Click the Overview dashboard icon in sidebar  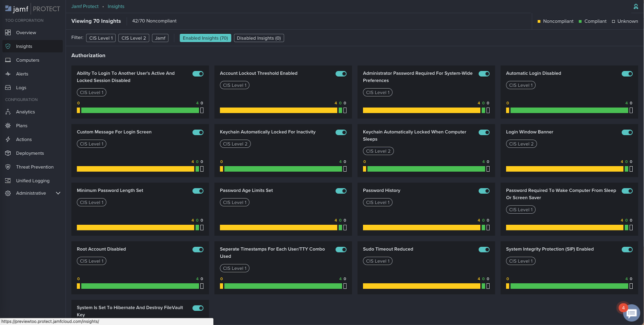(x=8, y=33)
